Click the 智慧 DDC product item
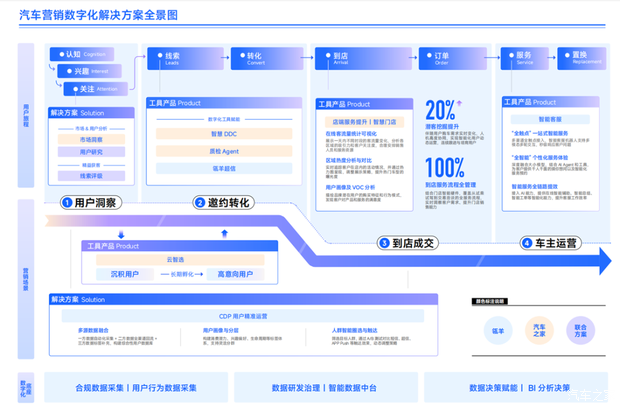 (x=223, y=133)
